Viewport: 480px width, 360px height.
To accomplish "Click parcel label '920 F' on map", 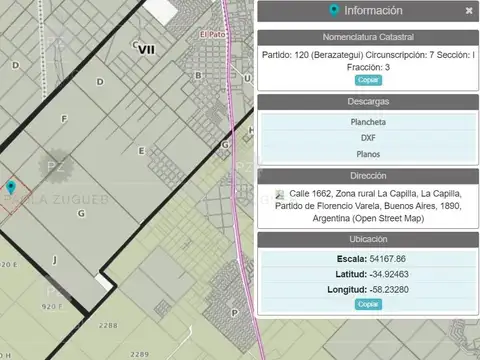I will (x=52, y=306).
